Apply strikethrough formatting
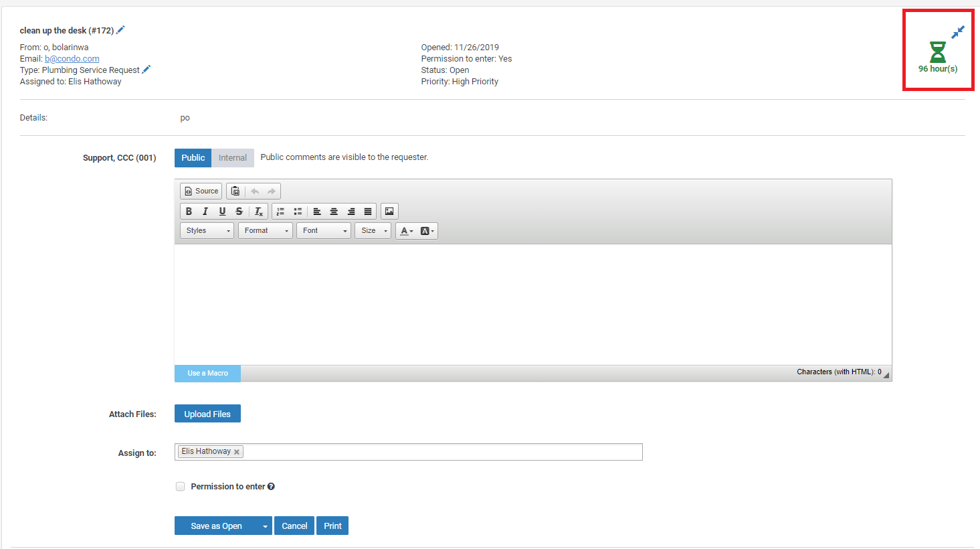The width and height of the screenshot is (980, 549). tap(239, 211)
